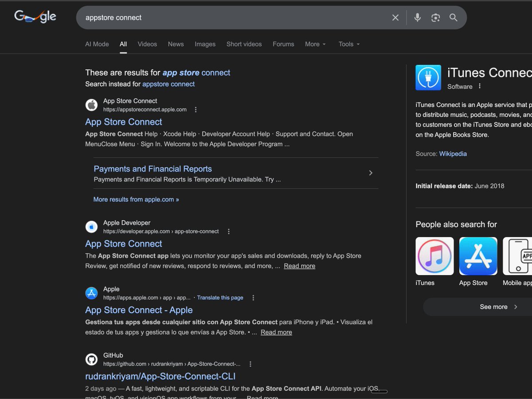Switch to AI Mode tab
The width and height of the screenshot is (532, 399).
click(97, 44)
